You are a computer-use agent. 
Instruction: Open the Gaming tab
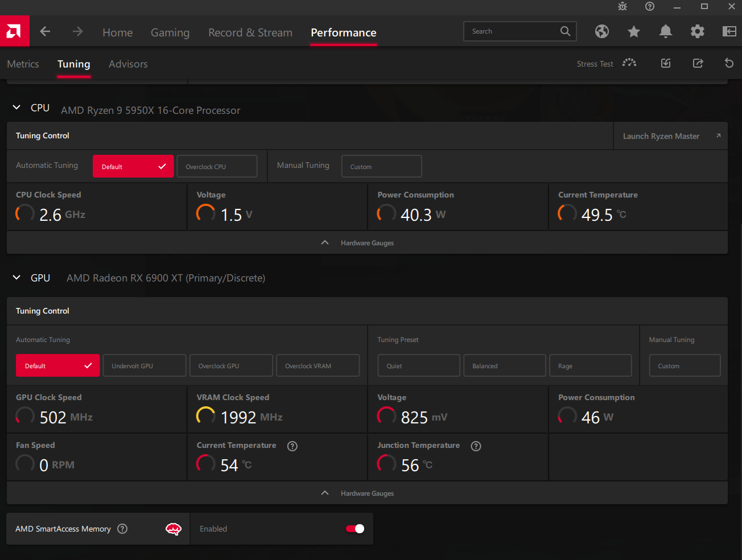point(170,32)
